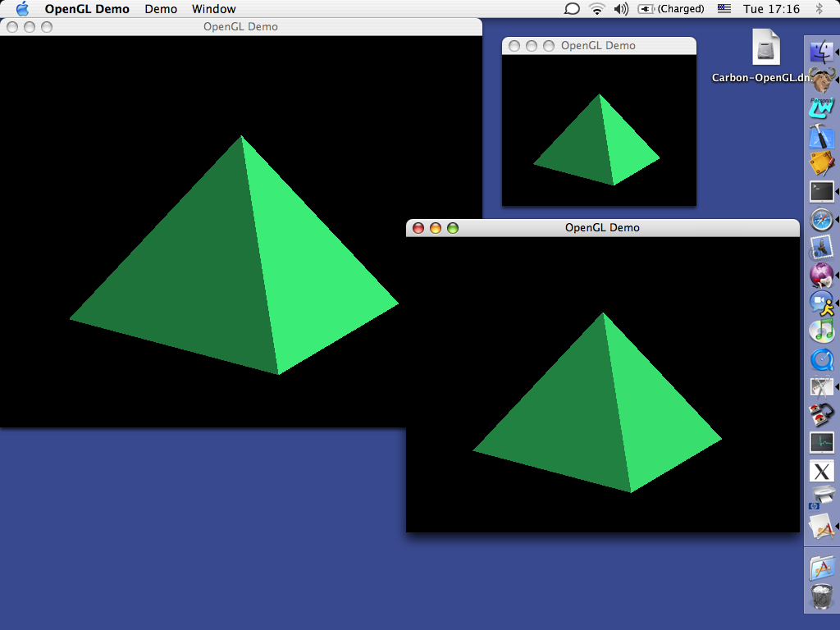Launch QuickTime Player from the dock
840x630 pixels.
pos(821,359)
